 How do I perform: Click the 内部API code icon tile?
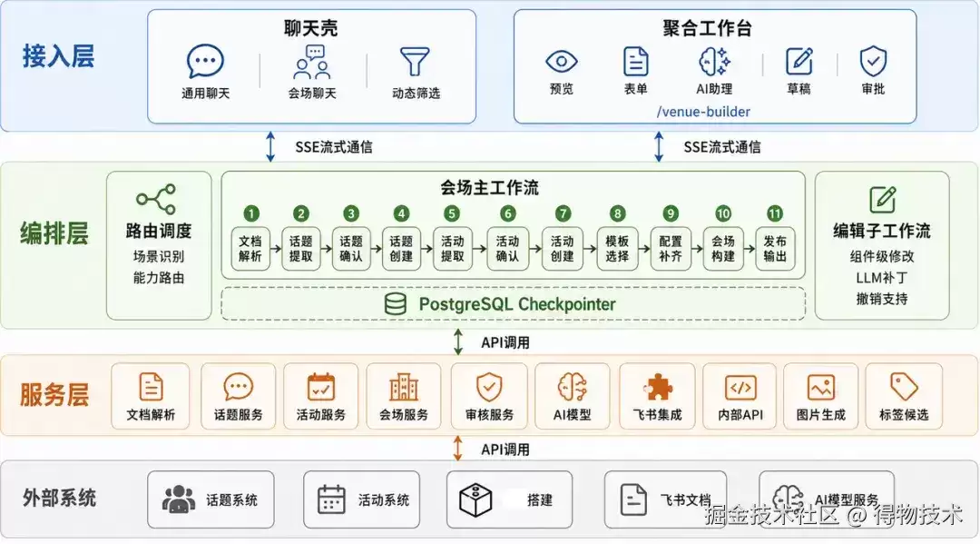coord(740,397)
